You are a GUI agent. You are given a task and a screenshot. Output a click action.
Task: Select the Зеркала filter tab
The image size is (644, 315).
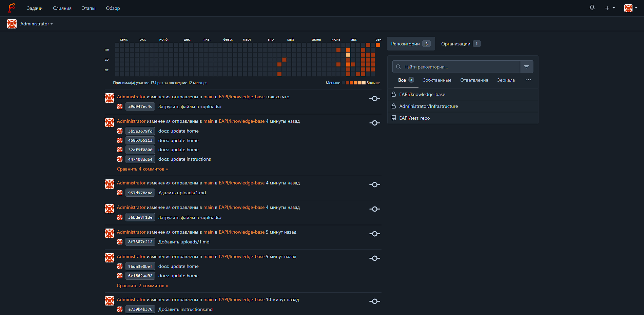click(506, 80)
